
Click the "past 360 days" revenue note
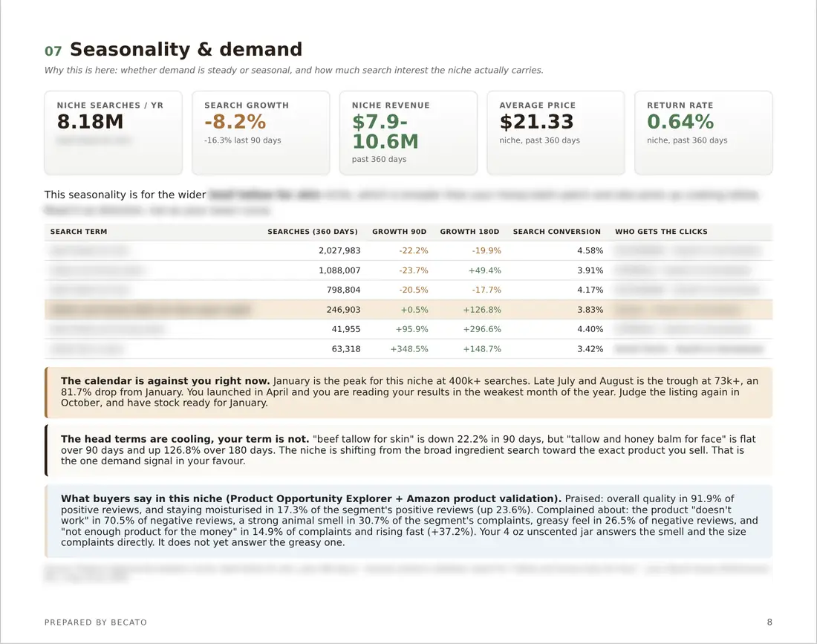tap(379, 159)
